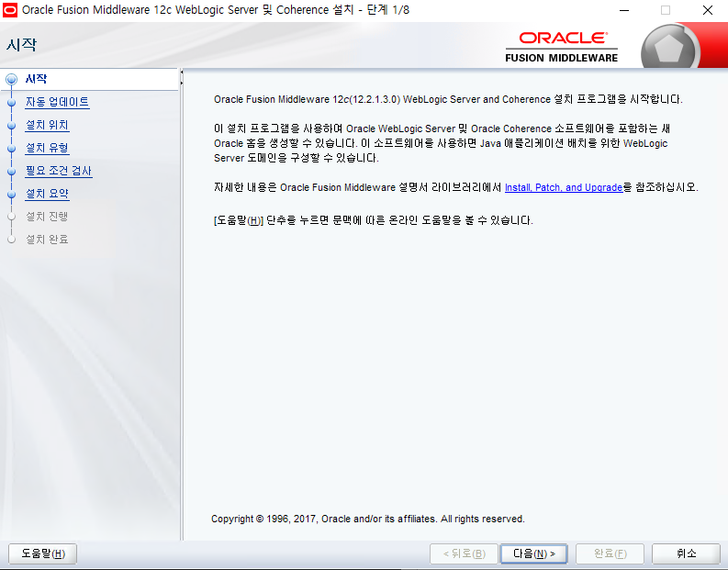
Task: Click the blue bullet of the 시작 step
Action: (12, 79)
